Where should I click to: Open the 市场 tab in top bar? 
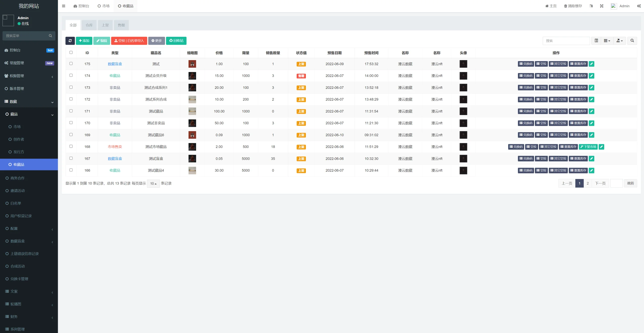coord(104,6)
